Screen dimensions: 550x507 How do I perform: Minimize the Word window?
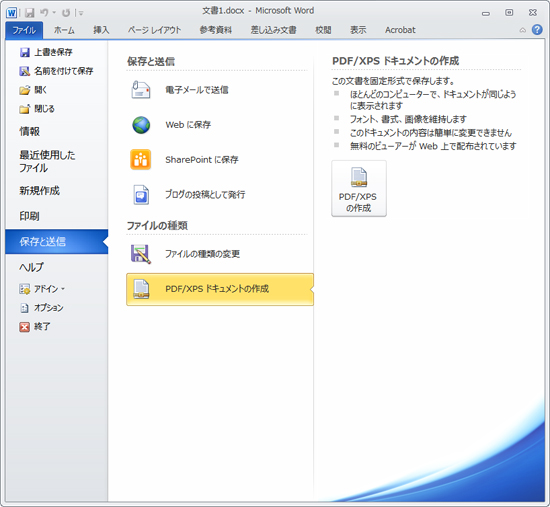click(x=486, y=13)
